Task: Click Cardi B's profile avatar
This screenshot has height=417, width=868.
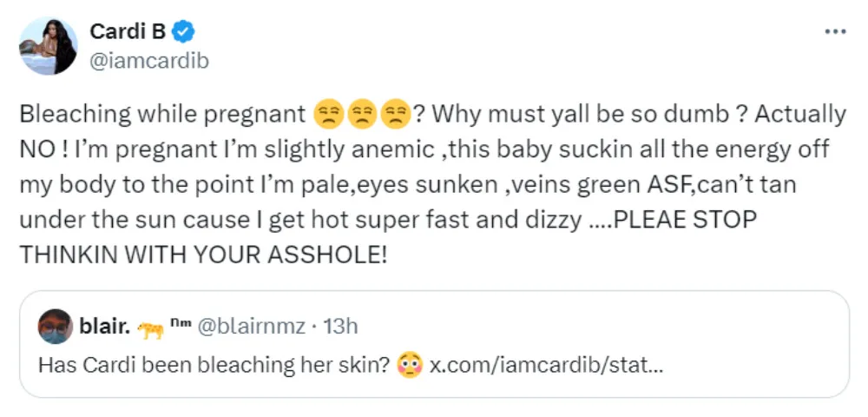Action: pos(49,46)
